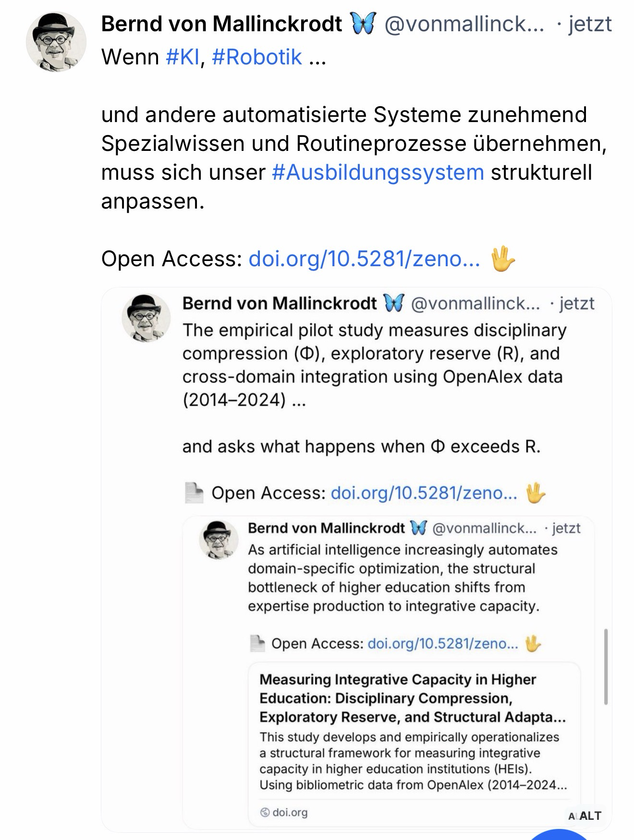Open the DOI link in the innermost post
Viewport: 634px width, 840px height.
(x=442, y=643)
